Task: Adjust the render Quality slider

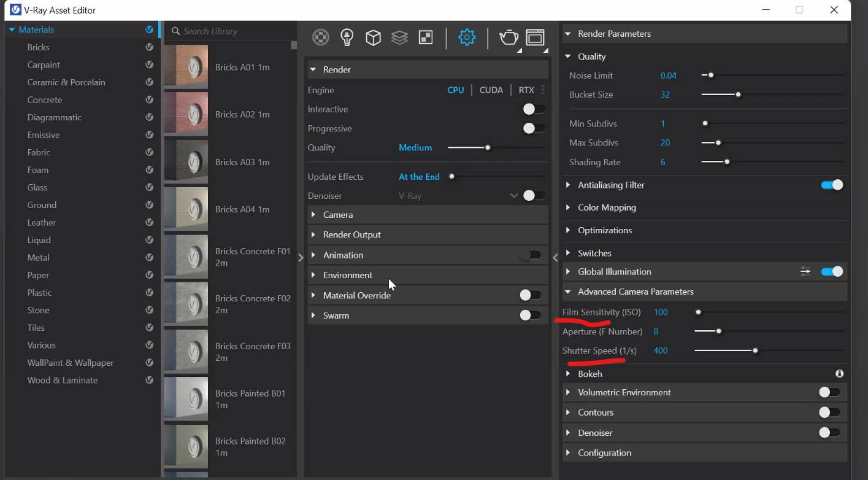Action: [496, 147]
